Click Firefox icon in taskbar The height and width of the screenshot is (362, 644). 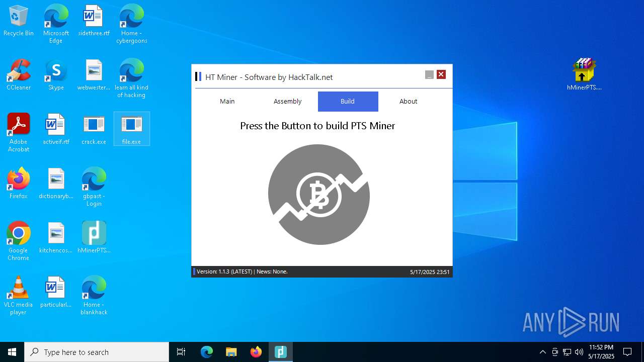point(256,352)
